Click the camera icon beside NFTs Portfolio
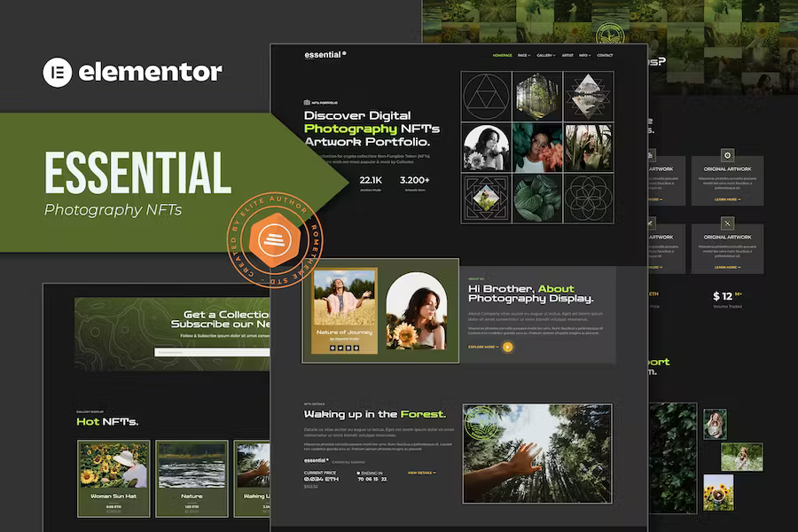Image resolution: width=798 pixels, height=532 pixels. (307, 102)
